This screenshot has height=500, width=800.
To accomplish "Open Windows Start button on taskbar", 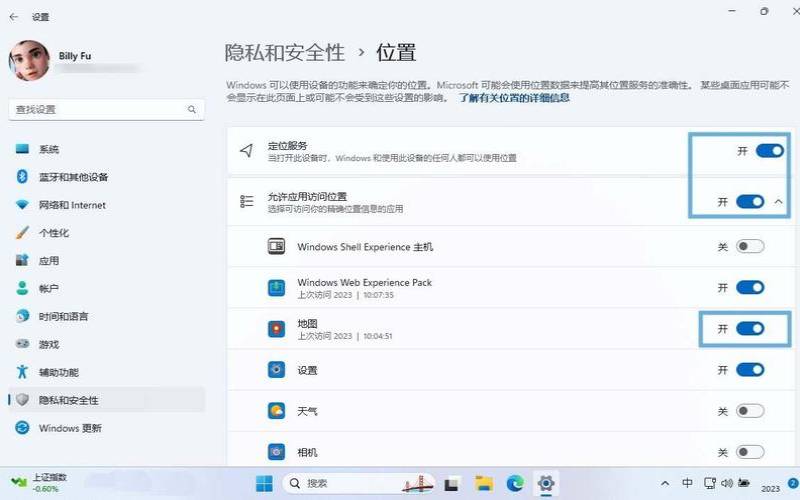I will click(264, 483).
